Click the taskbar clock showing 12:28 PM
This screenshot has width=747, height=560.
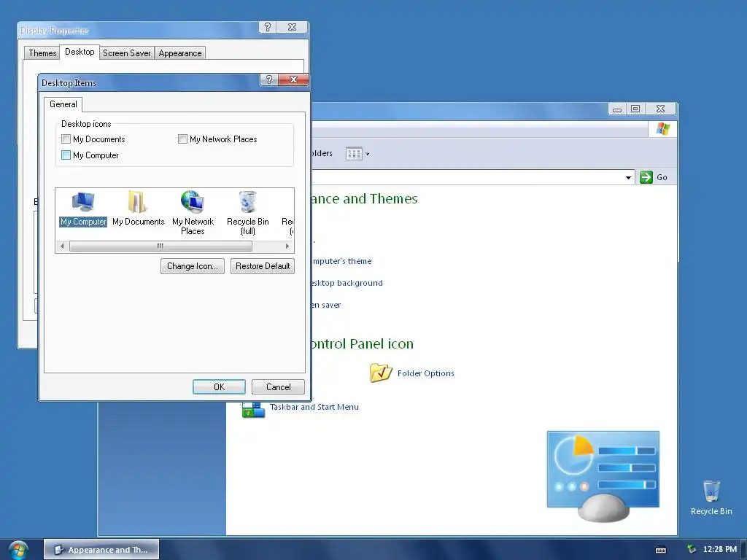[720, 549]
